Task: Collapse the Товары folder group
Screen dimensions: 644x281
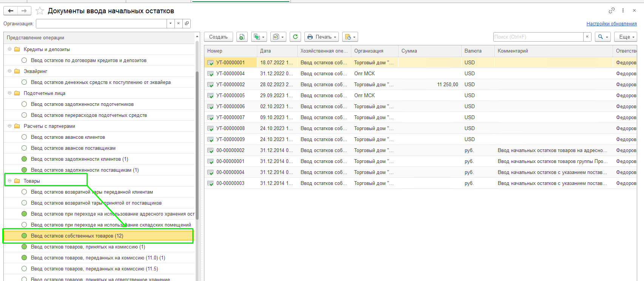Action: (x=10, y=181)
